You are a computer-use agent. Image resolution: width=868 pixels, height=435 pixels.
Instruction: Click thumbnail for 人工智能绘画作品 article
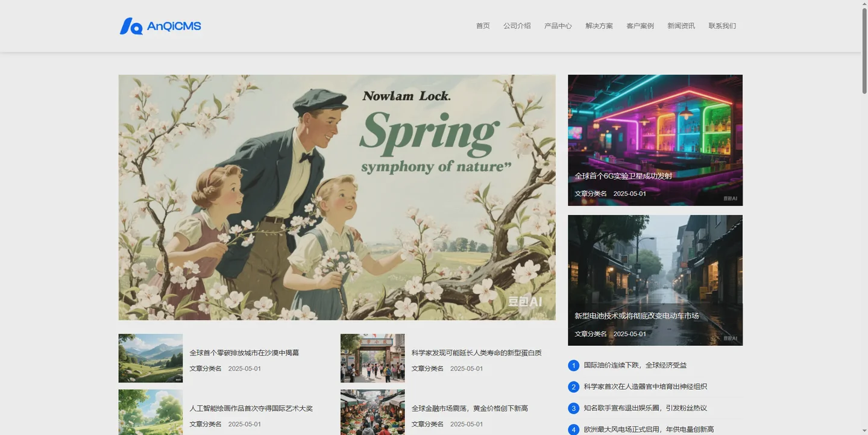pyautogui.click(x=151, y=412)
